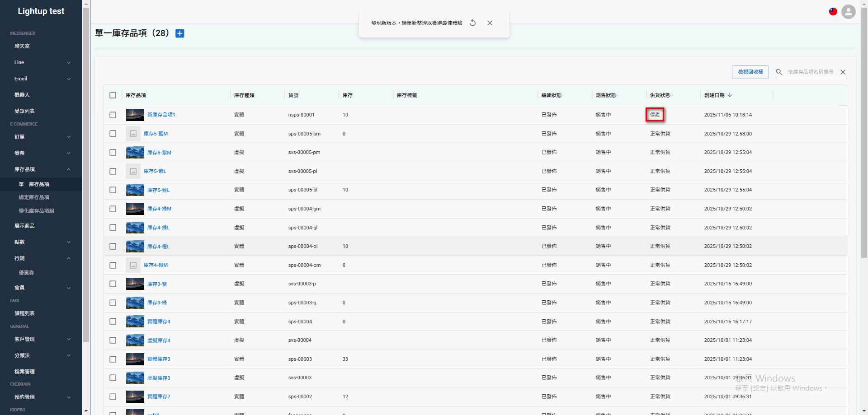
Task: Click the search magnifier icon
Action: [779, 72]
